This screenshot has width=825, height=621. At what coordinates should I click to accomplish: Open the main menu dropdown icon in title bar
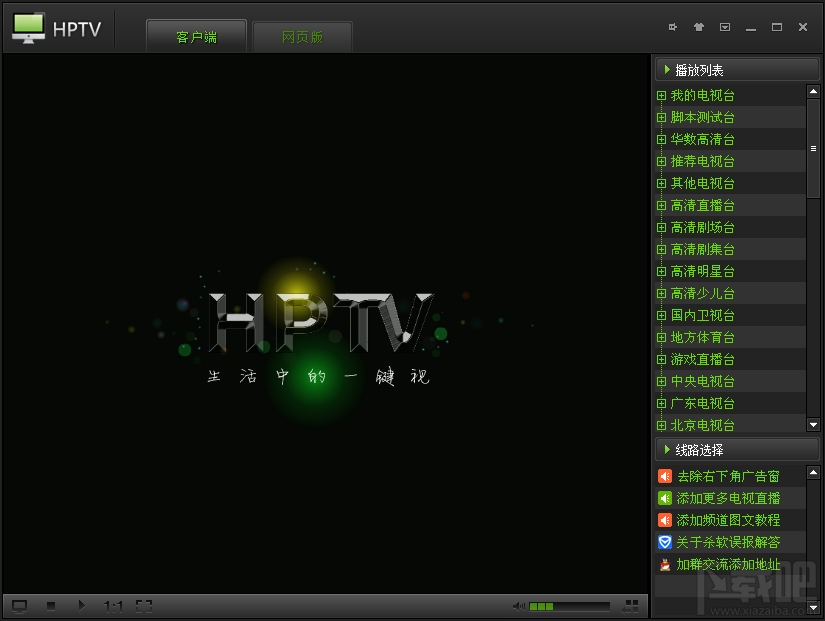point(725,27)
